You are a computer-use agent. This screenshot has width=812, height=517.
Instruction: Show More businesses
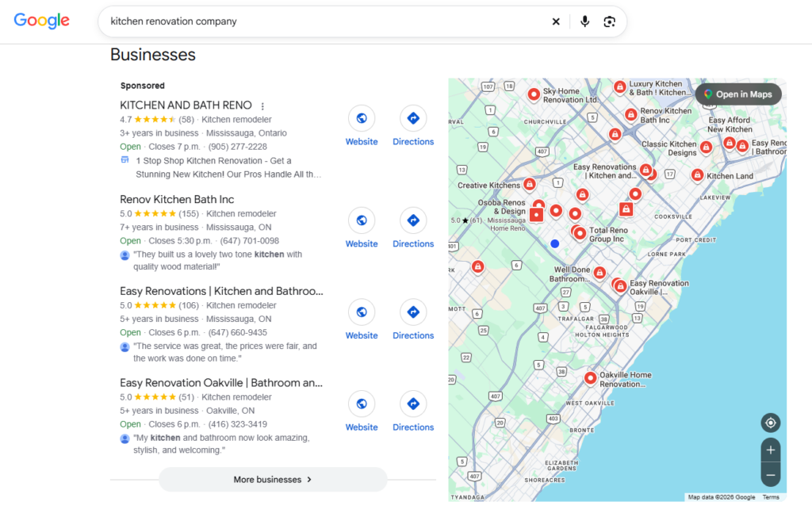click(x=273, y=480)
